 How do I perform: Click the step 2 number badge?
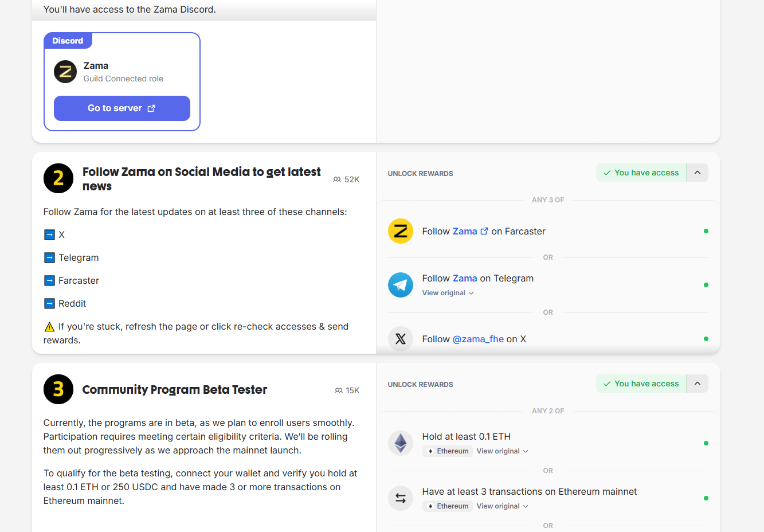coord(58,178)
